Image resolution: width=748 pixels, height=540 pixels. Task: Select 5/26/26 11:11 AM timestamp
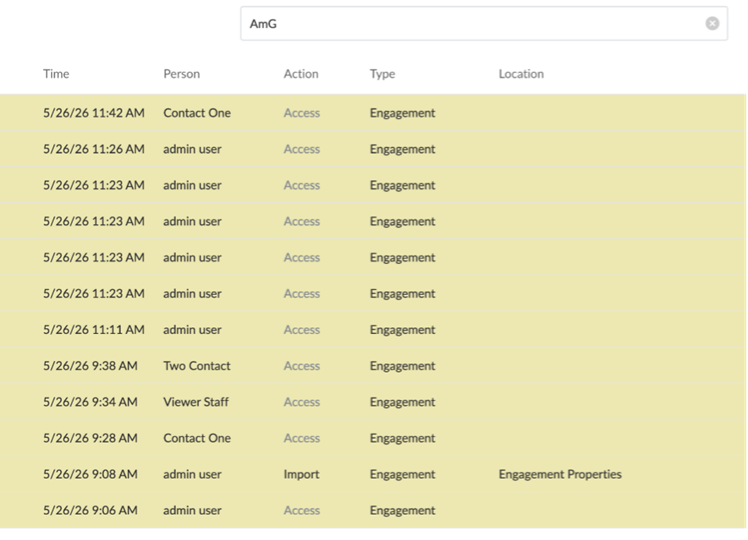point(94,330)
